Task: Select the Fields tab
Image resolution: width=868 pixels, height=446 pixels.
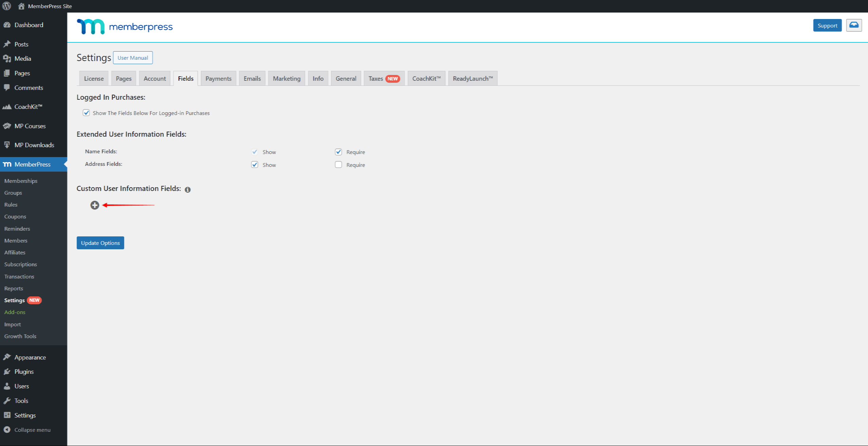Action: click(186, 78)
